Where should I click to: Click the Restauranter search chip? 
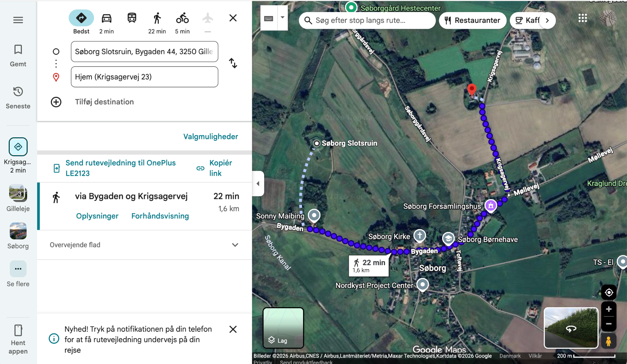point(472,21)
